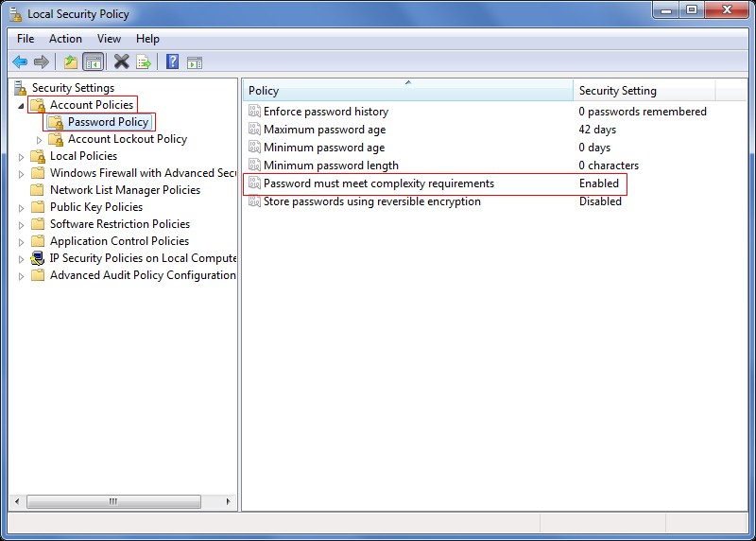Click the Forward arrow toolbar icon
Image resolution: width=756 pixels, height=541 pixels.
[42, 62]
